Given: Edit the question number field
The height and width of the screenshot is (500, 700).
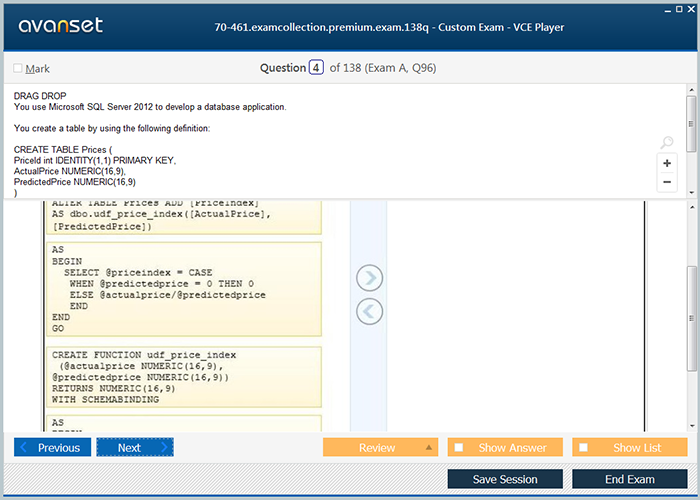Looking at the screenshot, I should (x=316, y=68).
